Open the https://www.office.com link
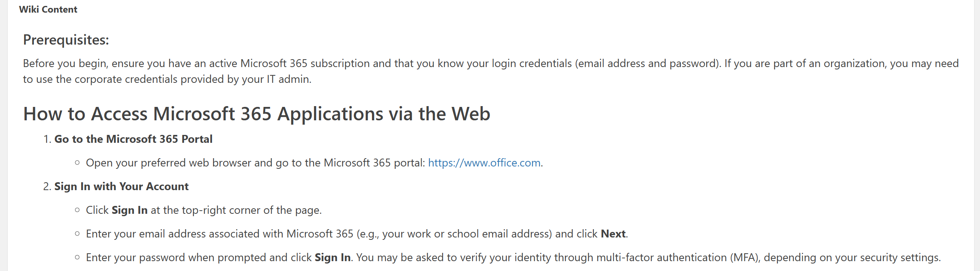Viewport: 980px width, 271px height. 484,163
